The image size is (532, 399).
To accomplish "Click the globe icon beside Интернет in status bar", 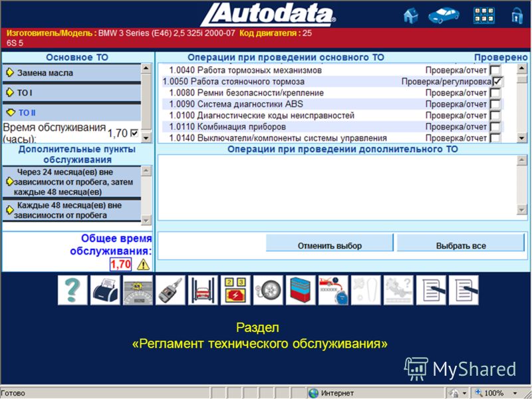I will 313,393.
